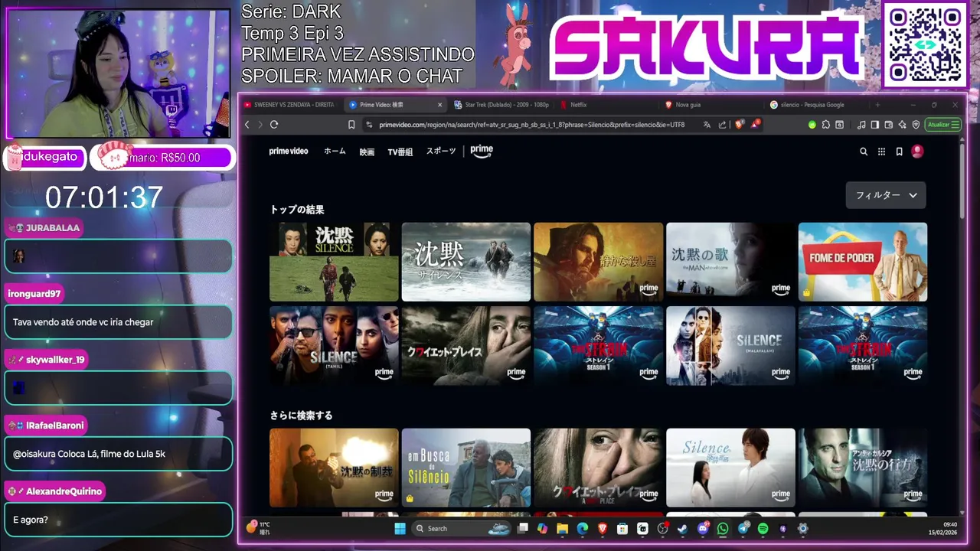
Task: Open Settings gear from the taskbar
Action: coord(802,529)
